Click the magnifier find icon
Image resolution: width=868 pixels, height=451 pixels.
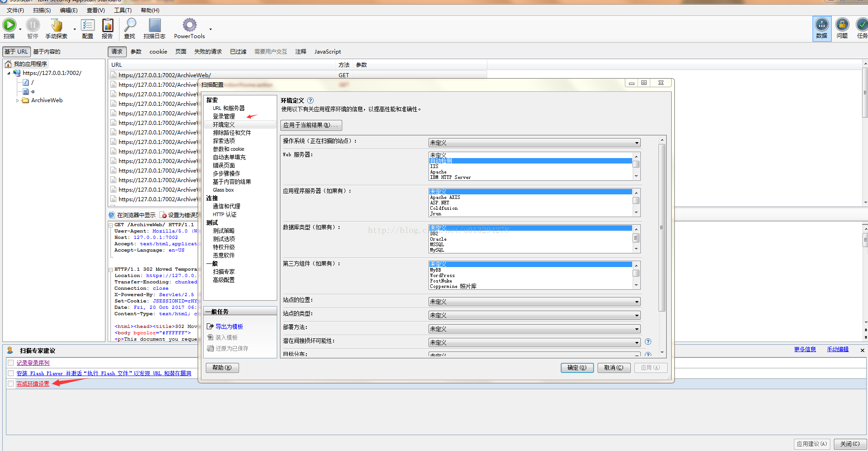[130, 25]
